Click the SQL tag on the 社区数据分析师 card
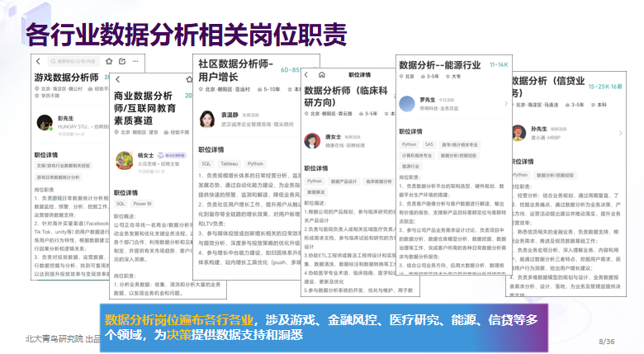 click(x=206, y=164)
